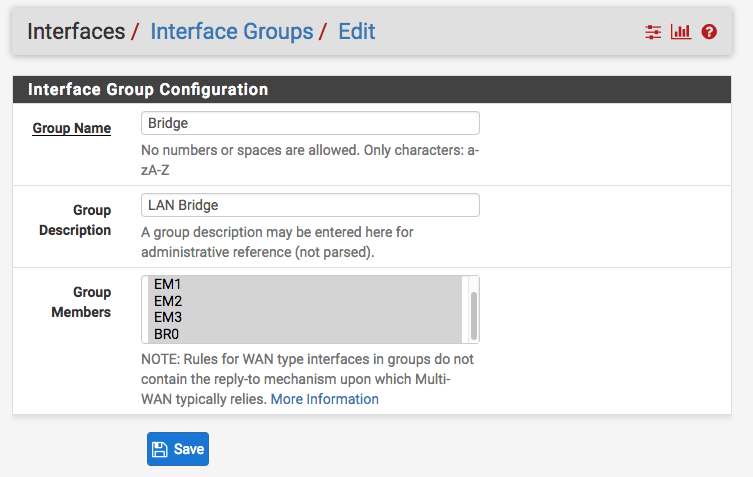This screenshot has width=753, height=477.
Task: Click the bar chart status icon
Action: click(681, 32)
